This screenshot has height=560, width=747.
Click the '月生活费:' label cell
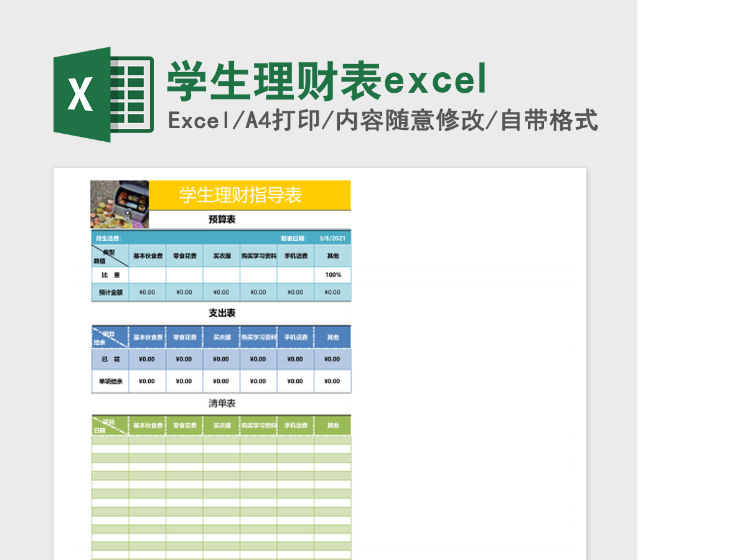(x=108, y=238)
